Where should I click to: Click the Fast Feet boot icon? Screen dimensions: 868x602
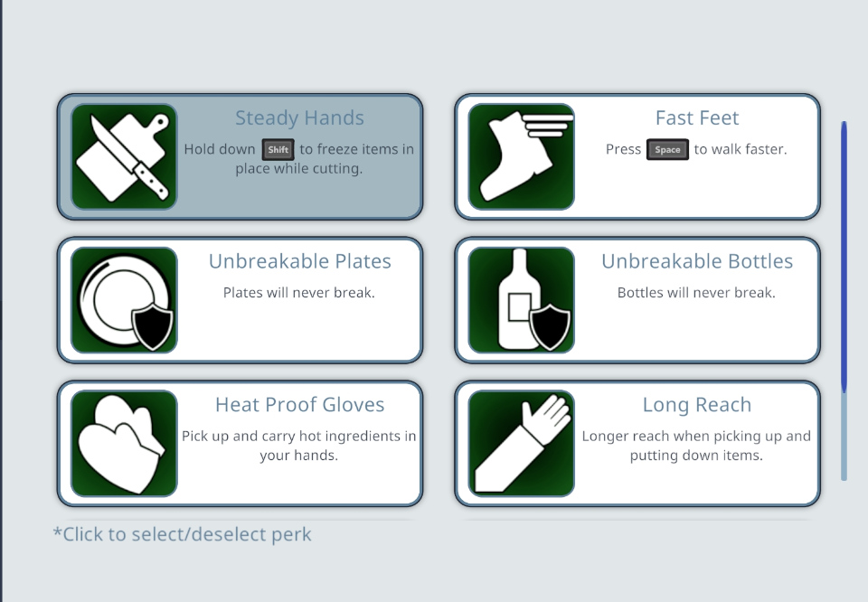tap(522, 156)
